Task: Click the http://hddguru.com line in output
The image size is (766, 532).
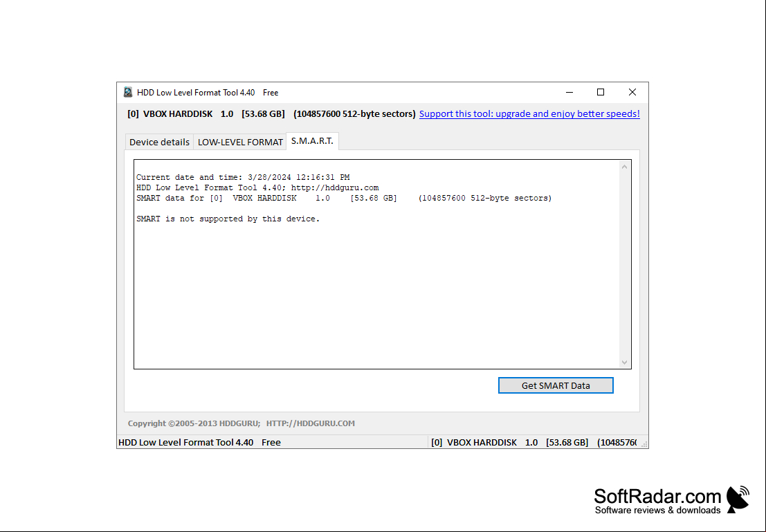Action: pyautogui.click(x=257, y=187)
